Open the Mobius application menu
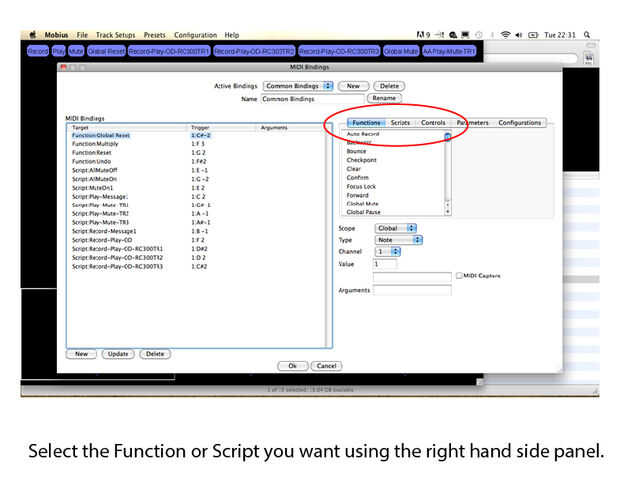Viewport: 620px width, 504px height. pyautogui.click(x=56, y=35)
